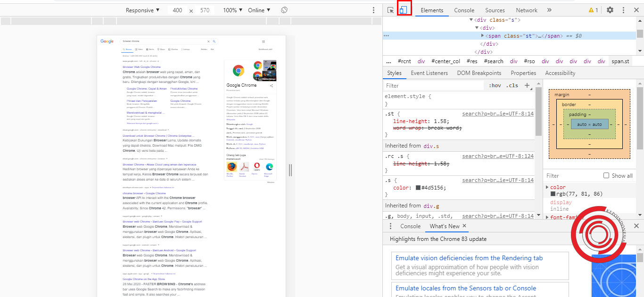Toggle the .cls class editor
Viewport: 644px width, 297px height.
512,85
